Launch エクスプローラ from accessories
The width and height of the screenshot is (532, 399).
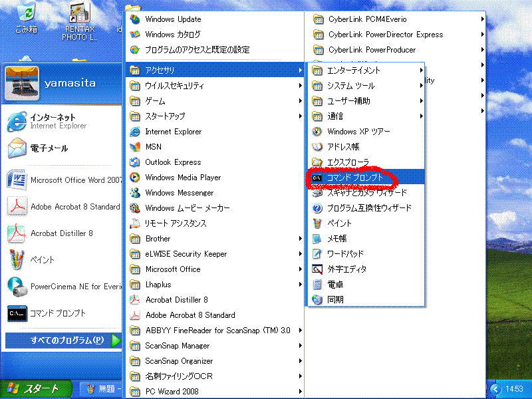click(x=366, y=162)
